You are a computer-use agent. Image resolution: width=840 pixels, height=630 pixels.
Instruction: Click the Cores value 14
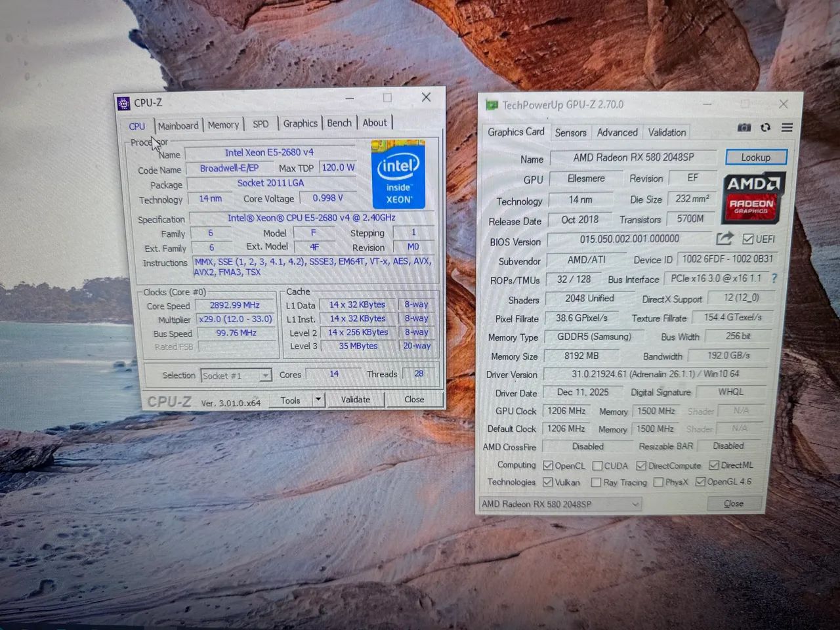333,373
